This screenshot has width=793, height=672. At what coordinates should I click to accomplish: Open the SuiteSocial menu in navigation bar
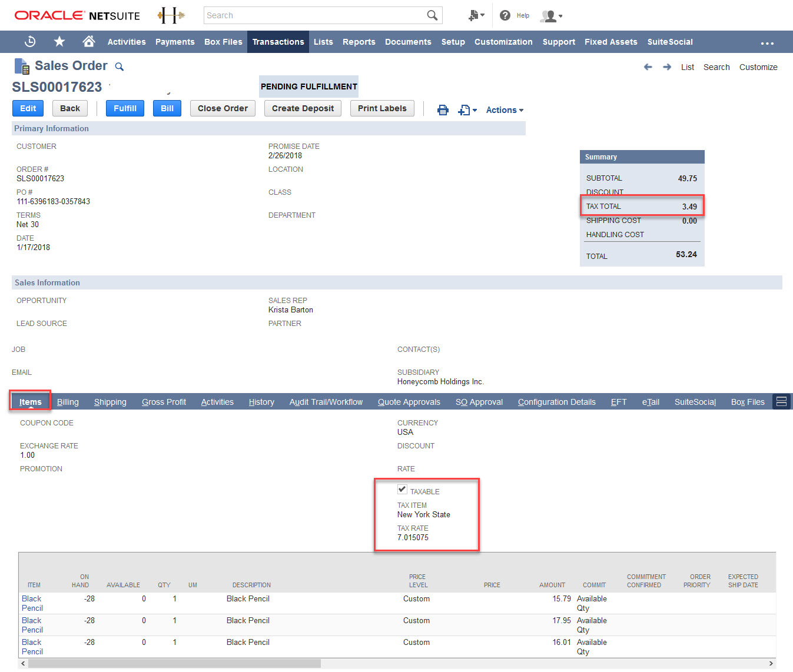(x=670, y=42)
